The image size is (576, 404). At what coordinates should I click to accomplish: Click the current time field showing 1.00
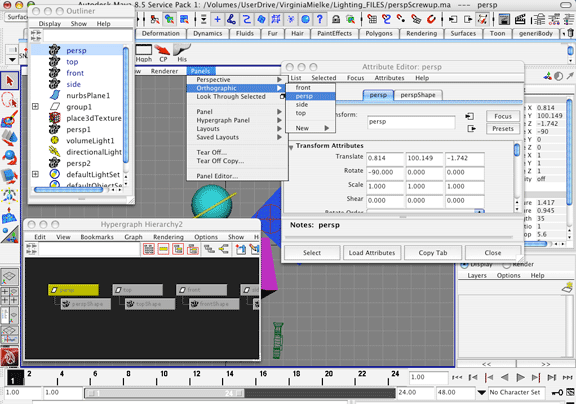point(428,377)
